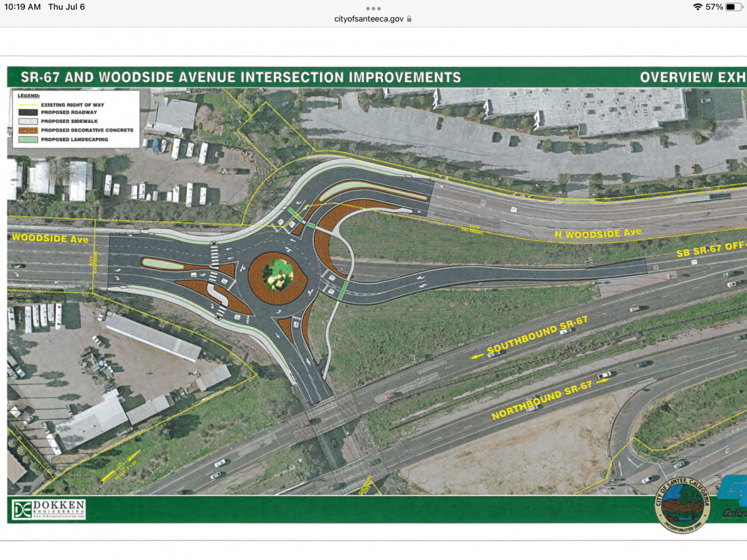Click the Proposed Roadway legend swatch
Screen dimensions: 747x560
pos(27,113)
